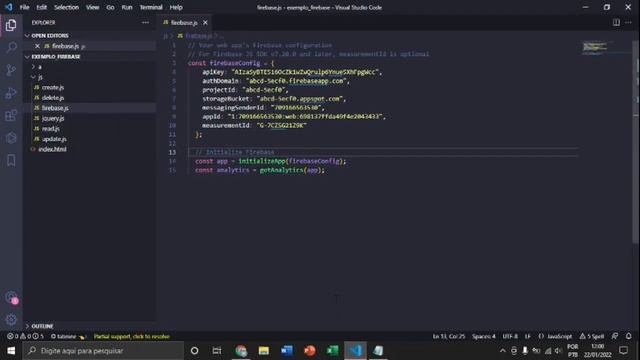This screenshot has height=360, width=640.
Task: Open the Windows Action Center notifications
Action: pos(623,351)
